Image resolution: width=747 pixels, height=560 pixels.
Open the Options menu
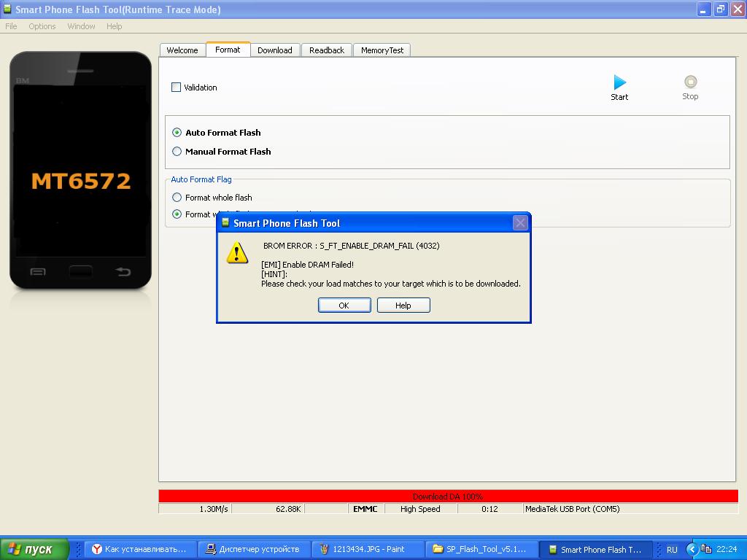click(x=42, y=26)
